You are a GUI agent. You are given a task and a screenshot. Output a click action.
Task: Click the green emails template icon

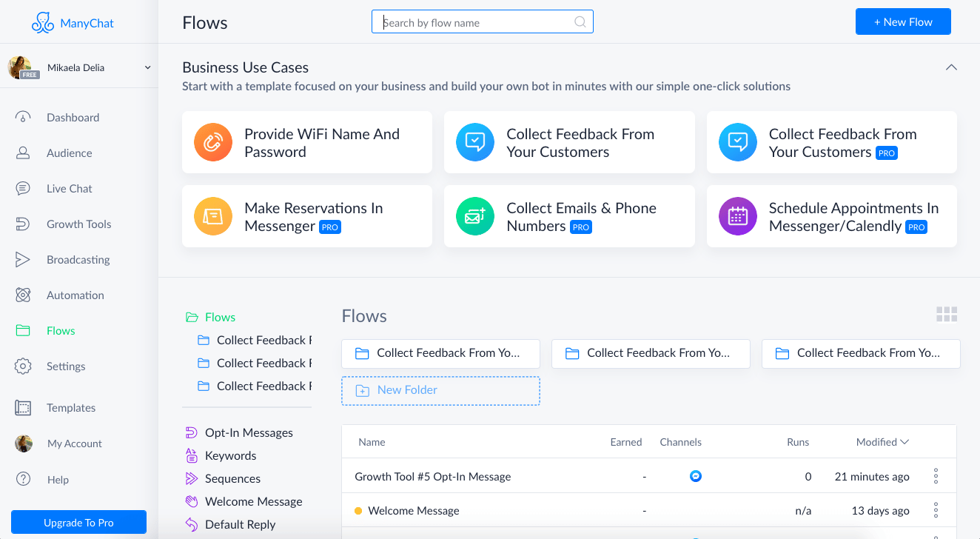(x=475, y=216)
